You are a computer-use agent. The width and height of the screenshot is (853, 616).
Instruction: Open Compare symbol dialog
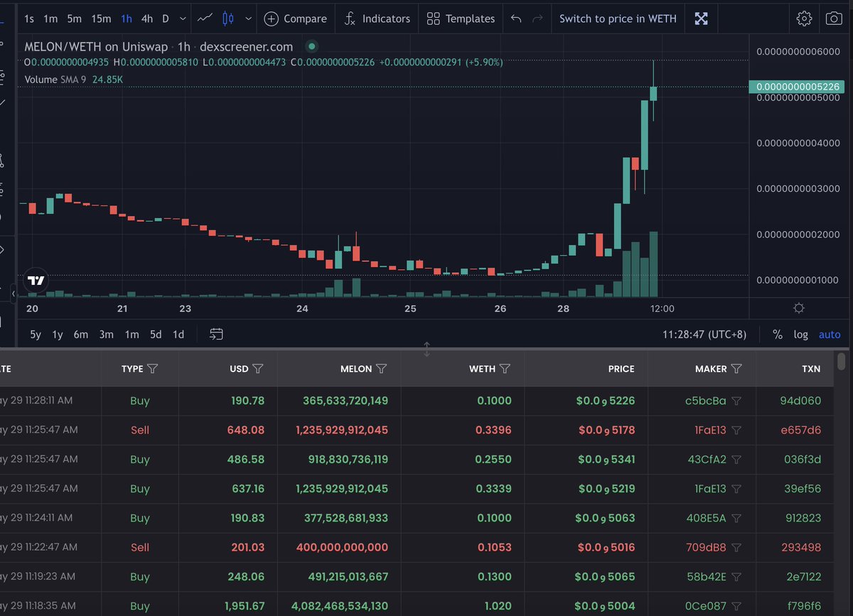point(296,18)
